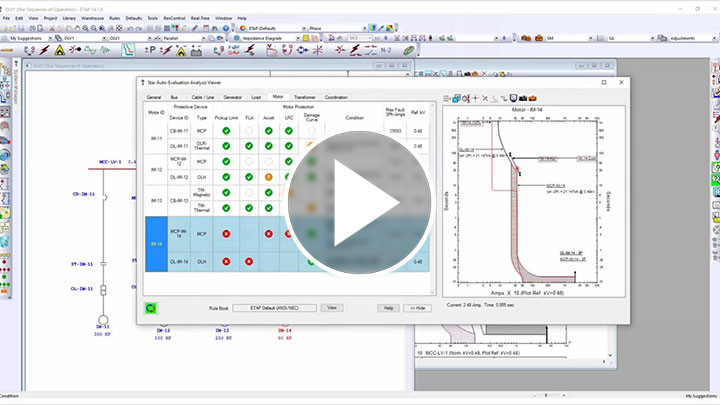
Task: Click the Rule Book ETAP Default field
Action: (274, 308)
